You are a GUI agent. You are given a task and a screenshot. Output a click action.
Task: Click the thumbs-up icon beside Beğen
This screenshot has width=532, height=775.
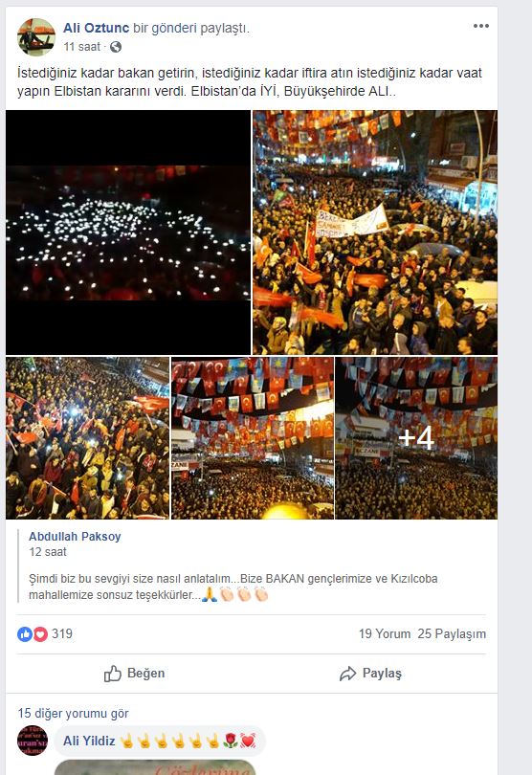[x=112, y=674]
